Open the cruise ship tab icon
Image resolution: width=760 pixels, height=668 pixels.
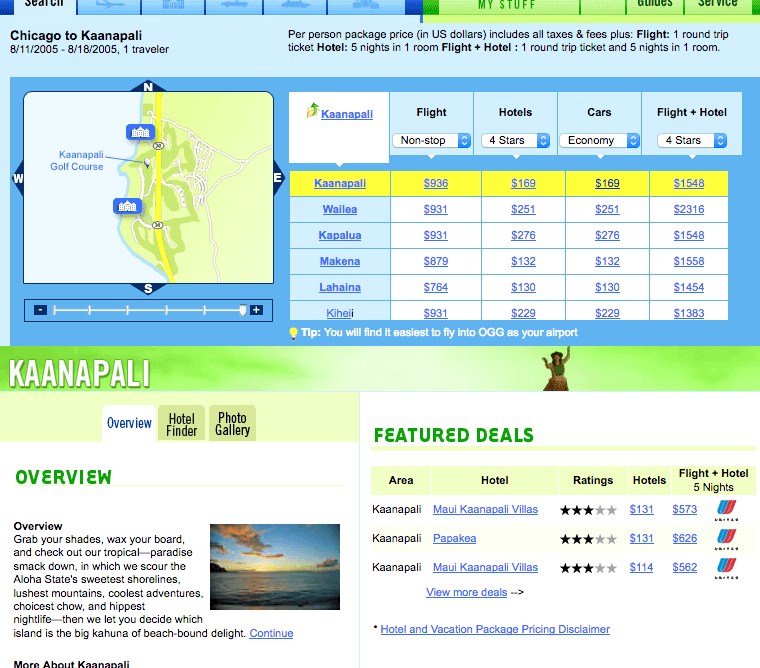point(295,6)
